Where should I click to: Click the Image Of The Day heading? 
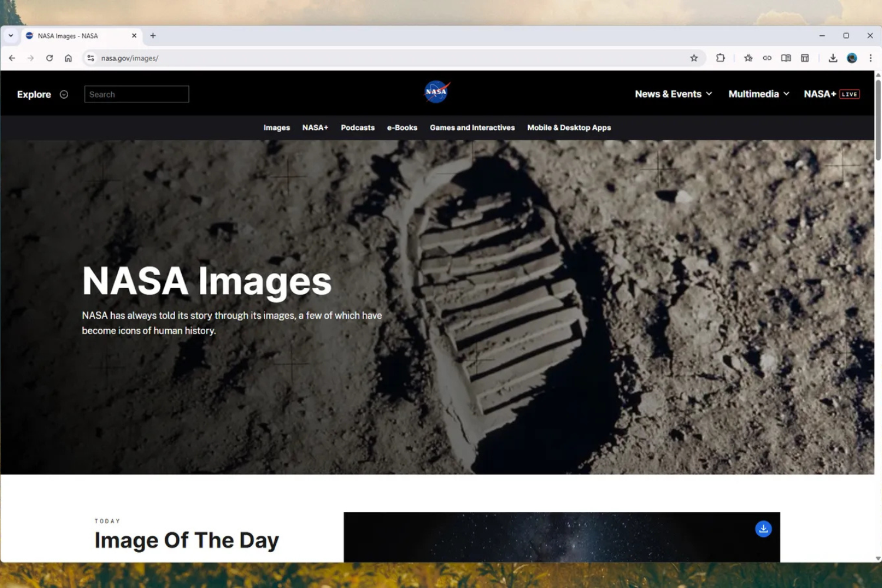[x=187, y=540]
